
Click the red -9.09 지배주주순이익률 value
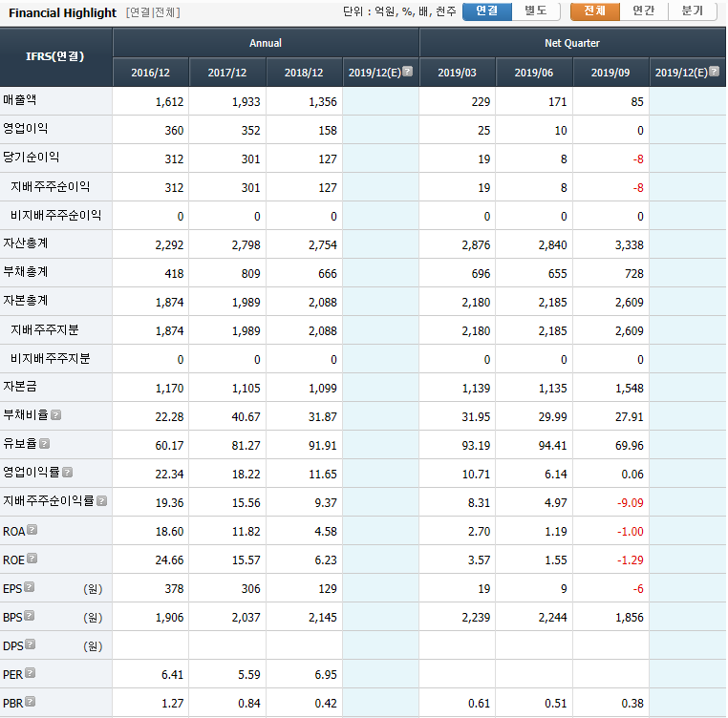[630, 503]
